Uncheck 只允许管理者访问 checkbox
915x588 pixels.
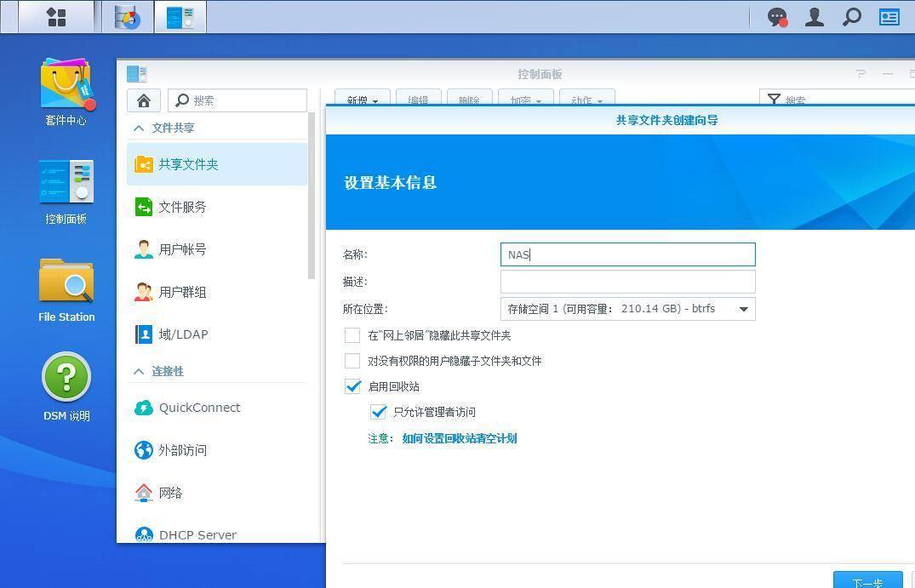378,412
